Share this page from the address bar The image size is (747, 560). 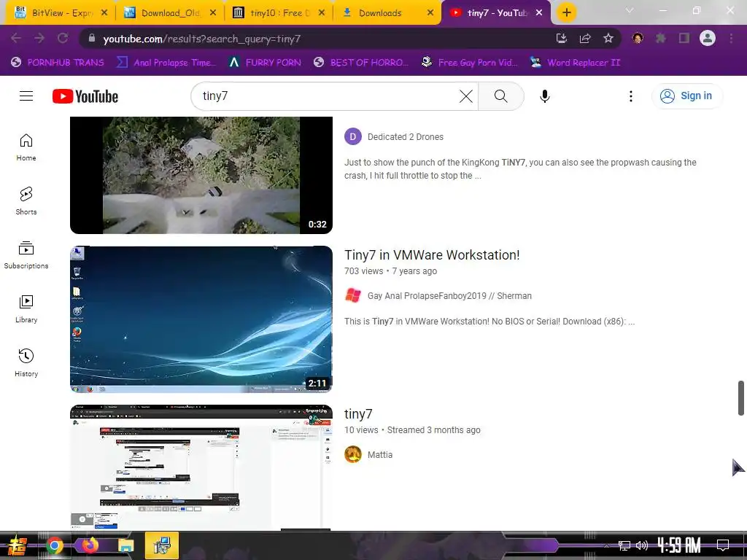coord(585,39)
